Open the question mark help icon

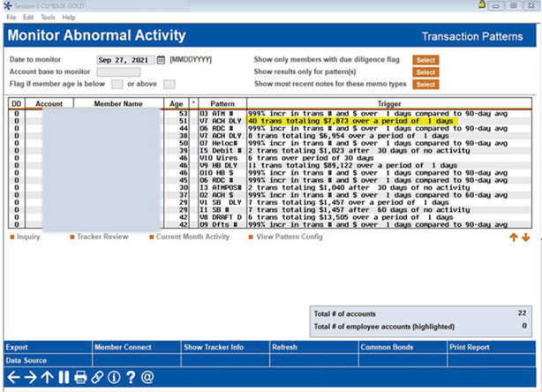(x=131, y=377)
